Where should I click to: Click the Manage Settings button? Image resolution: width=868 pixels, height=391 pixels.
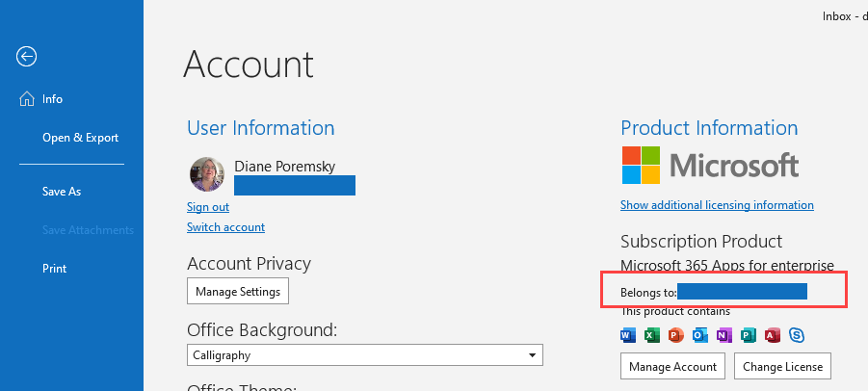point(238,292)
